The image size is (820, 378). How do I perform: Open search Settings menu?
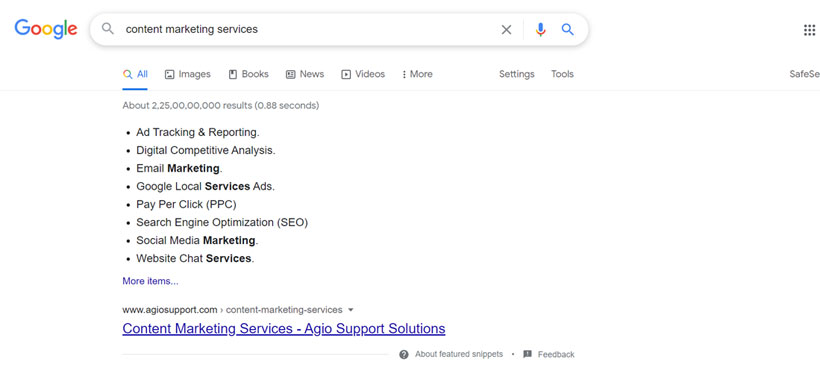[517, 74]
